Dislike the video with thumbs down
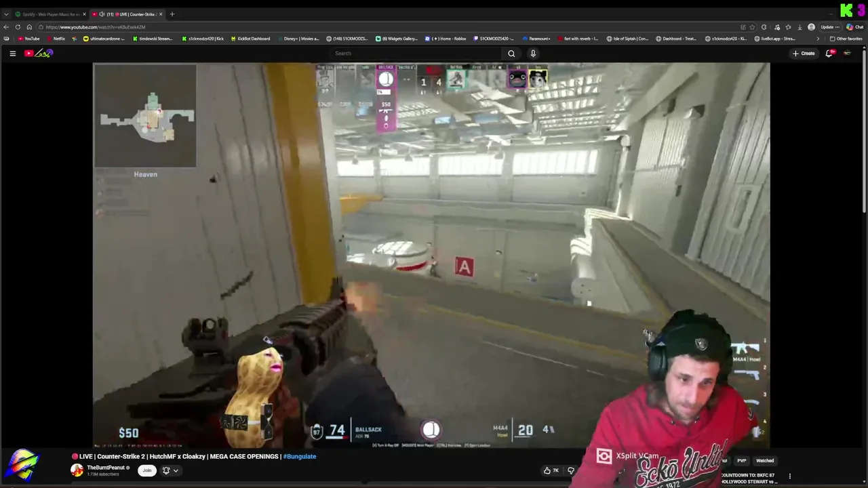868x488 pixels. (571, 470)
